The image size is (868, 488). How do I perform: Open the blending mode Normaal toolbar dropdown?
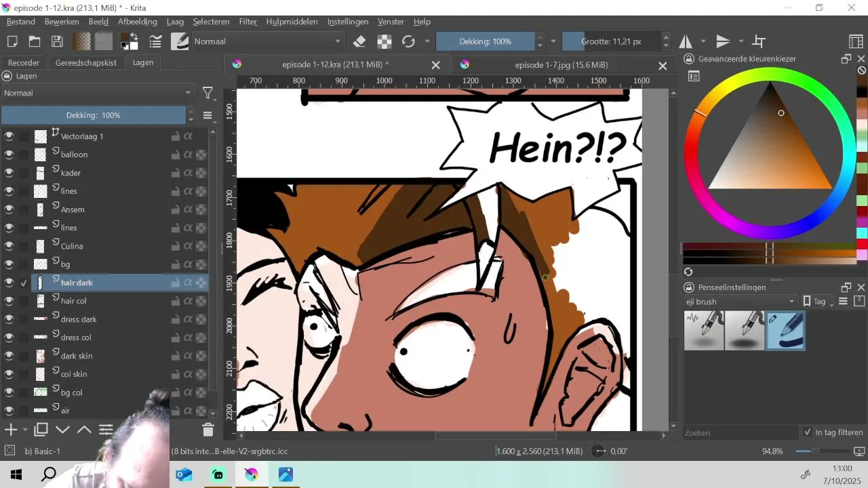pyautogui.click(x=268, y=41)
